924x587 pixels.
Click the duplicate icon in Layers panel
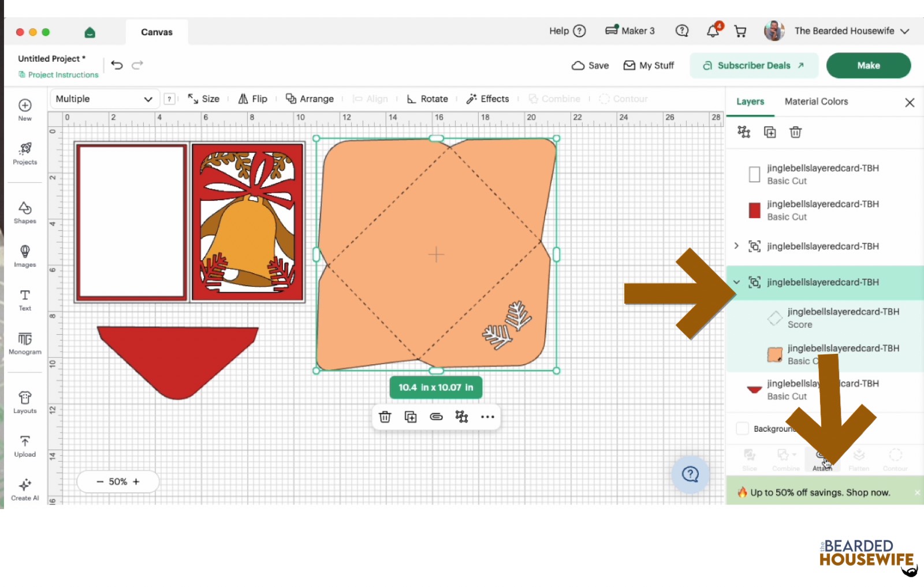(x=770, y=132)
